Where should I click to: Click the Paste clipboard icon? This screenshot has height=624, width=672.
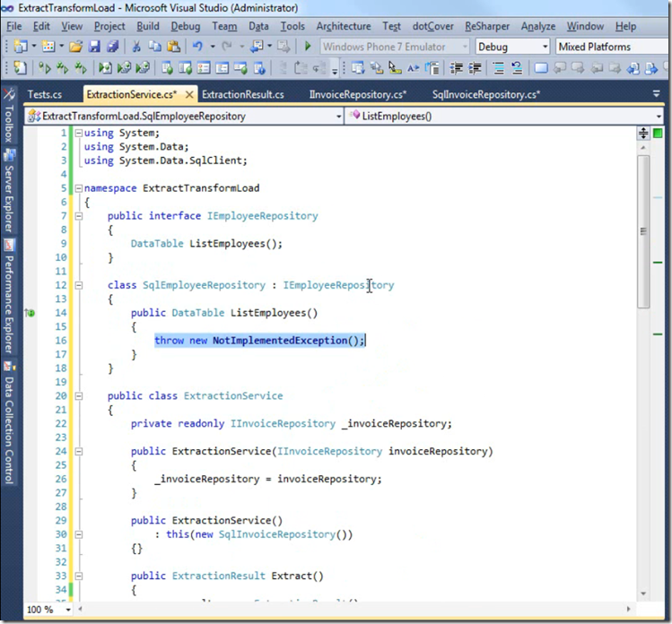pos(173,47)
